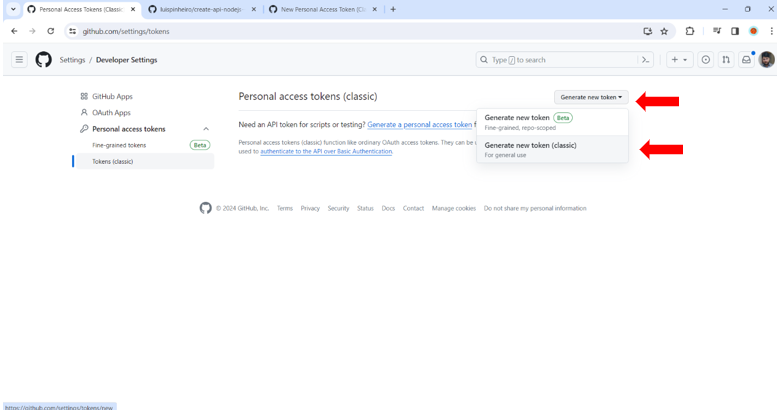777x410 pixels.
Task: Click the GitHub Octocat logo in header
Action: pyautogui.click(x=44, y=60)
